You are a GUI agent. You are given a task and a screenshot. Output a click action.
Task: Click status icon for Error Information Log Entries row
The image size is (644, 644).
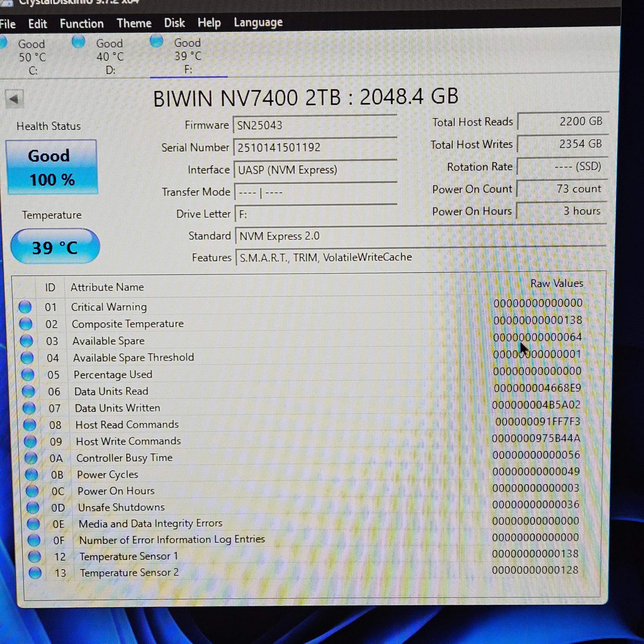34,540
